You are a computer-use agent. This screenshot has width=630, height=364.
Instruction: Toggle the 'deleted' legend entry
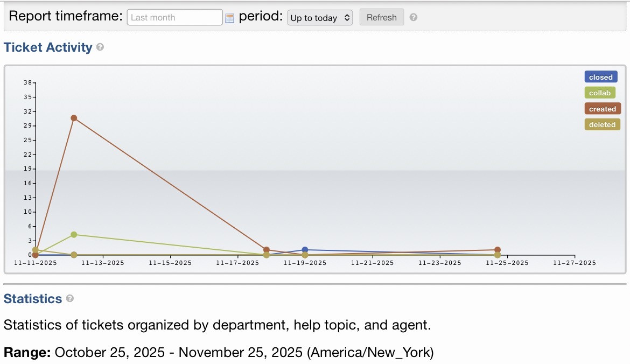(x=601, y=124)
